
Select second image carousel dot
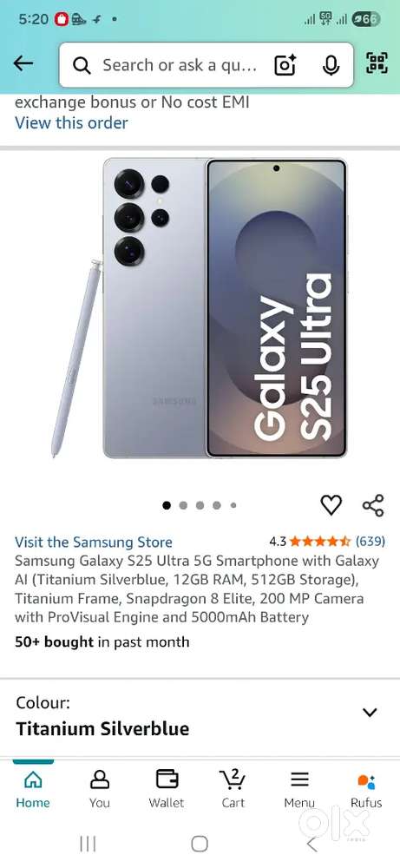183,505
